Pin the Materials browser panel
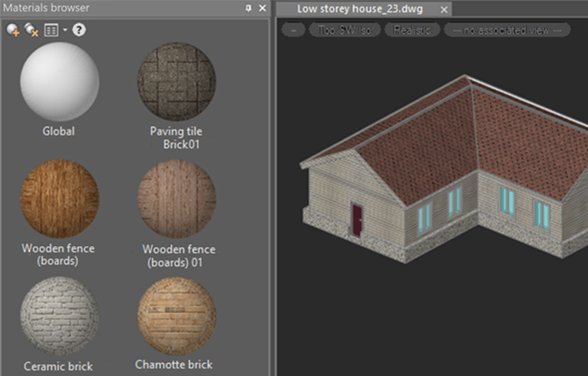588x376 pixels. click(247, 8)
